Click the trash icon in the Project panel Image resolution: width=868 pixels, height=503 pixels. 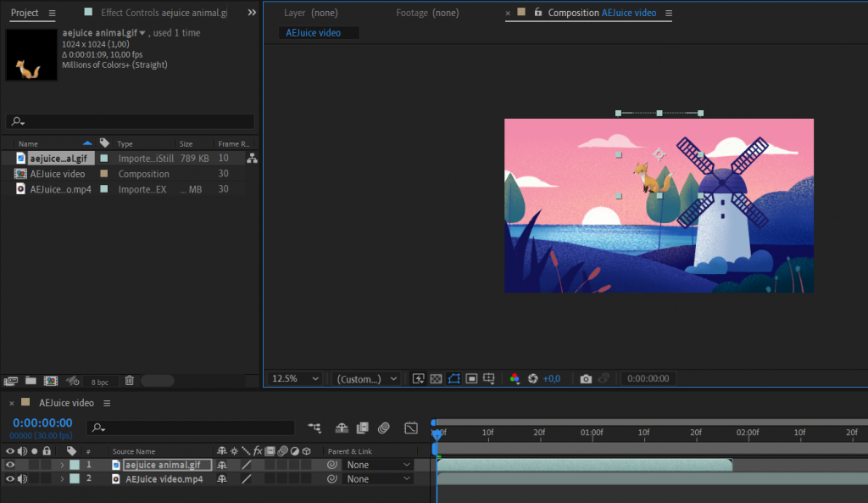pyautogui.click(x=129, y=381)
